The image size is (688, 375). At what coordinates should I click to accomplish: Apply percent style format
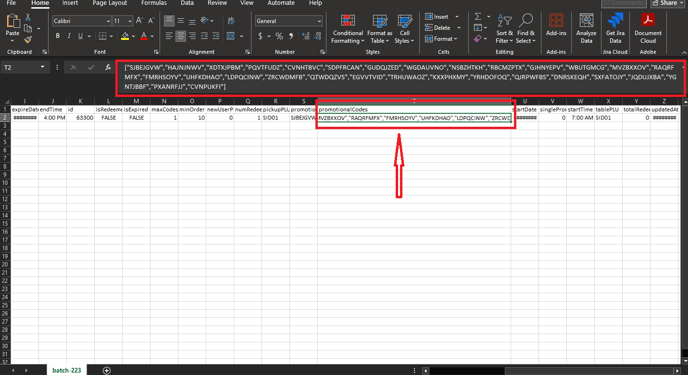279,36
